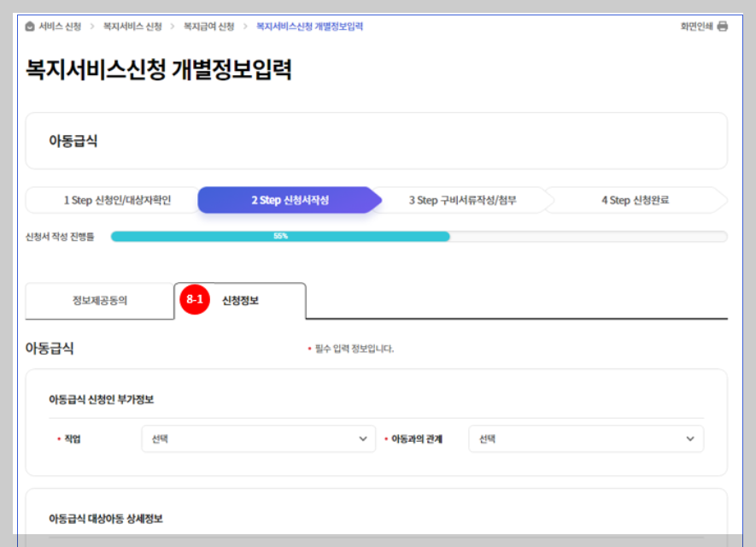Open 서비스 신청 breadcrumb link
The width and height of the screenshot is (756, 547).
coord(60,26)
